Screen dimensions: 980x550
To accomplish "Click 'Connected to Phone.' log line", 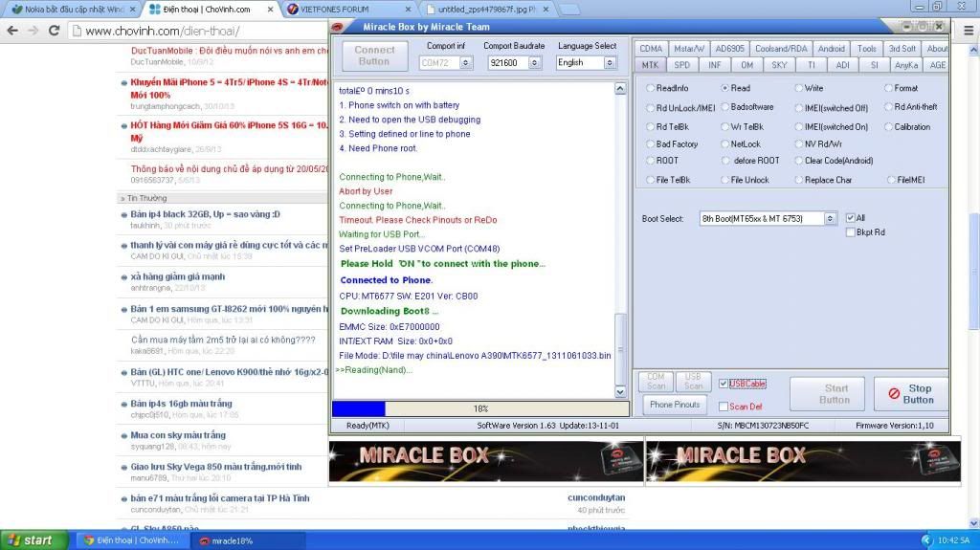I will 386,280.
